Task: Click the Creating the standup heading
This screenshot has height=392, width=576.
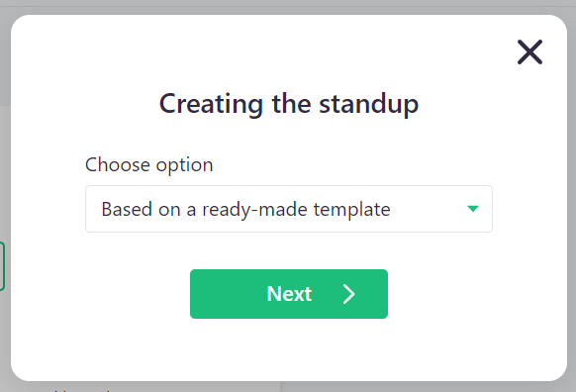Action: (289, 104)
